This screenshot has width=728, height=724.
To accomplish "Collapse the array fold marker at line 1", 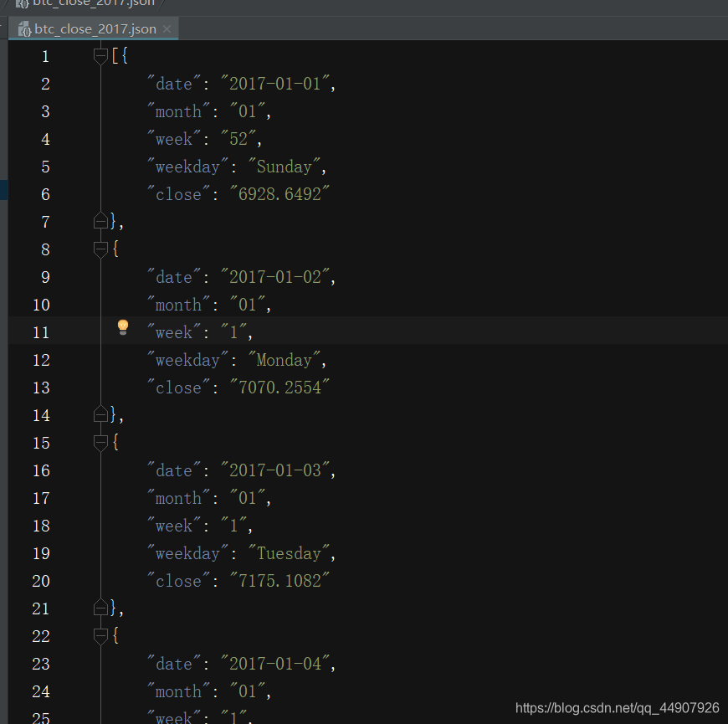I will [100, 56].
